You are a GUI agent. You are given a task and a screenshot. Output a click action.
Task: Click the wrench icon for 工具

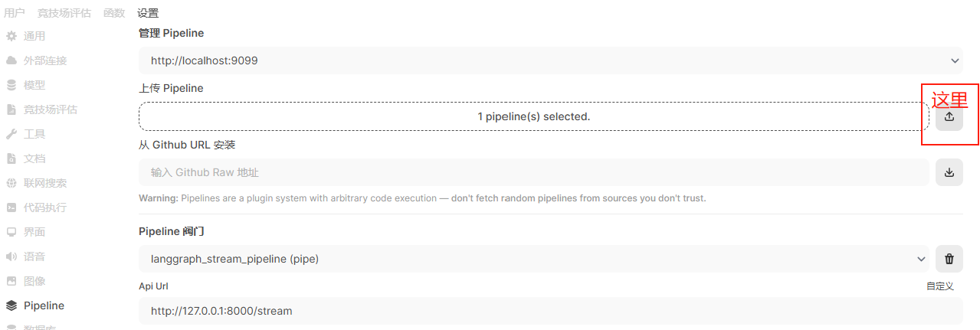[x=11, y=134]
